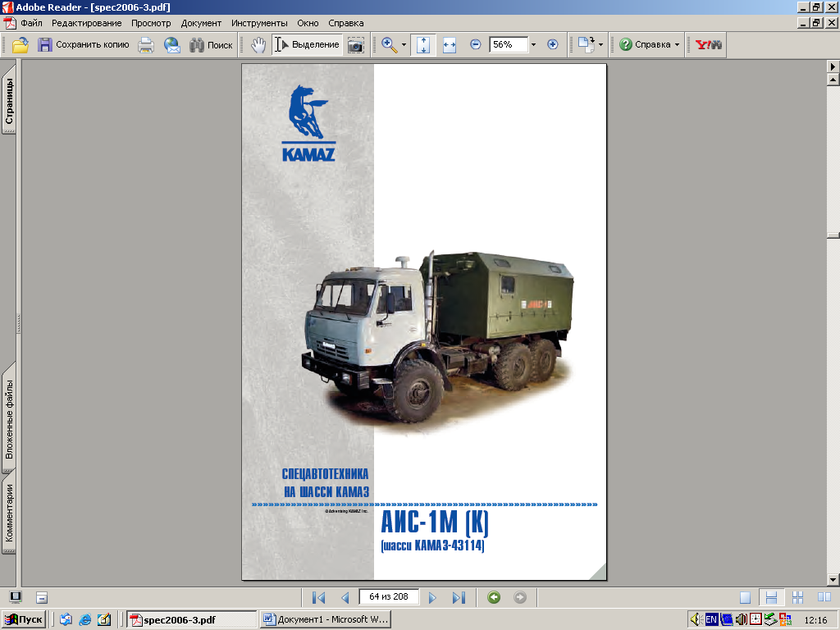Open the Справка help button
This screenshot has width=840, height=630.
click(645, 45)
